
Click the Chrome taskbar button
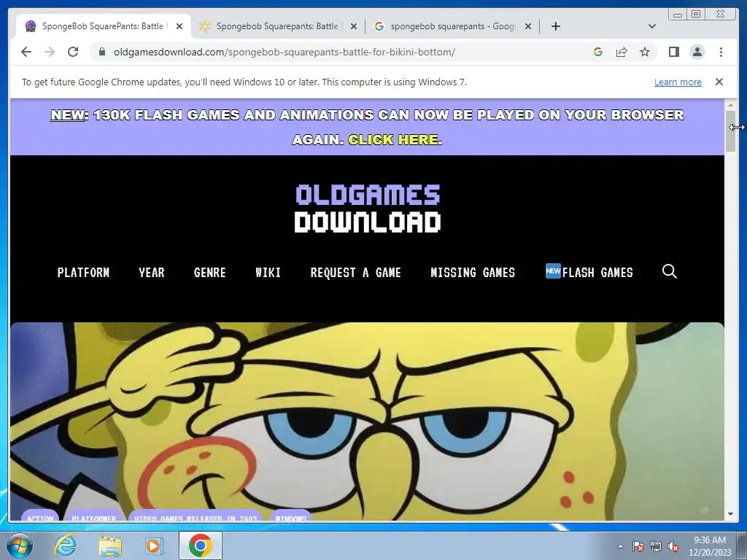click(x=201, y=545)
